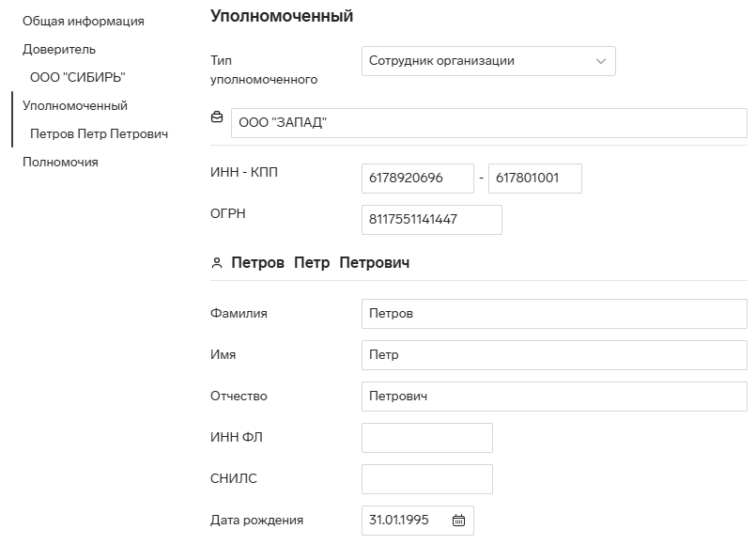Focus the empty СНИЛС field
The image size is (756, 545).
pyautogui.click(x=426, y=479)
